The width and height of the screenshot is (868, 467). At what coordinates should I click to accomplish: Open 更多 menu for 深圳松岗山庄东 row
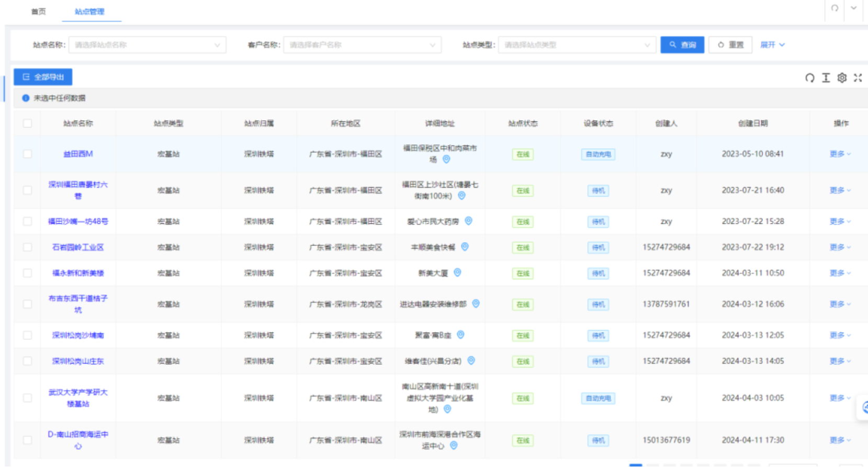(840, 361)
